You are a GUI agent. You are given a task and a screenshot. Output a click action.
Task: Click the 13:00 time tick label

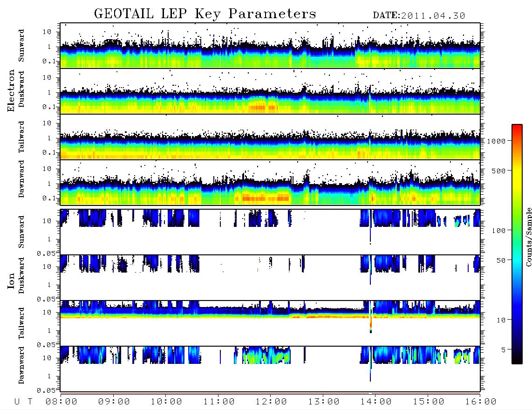pyautogui.click(x=324, y=402)
